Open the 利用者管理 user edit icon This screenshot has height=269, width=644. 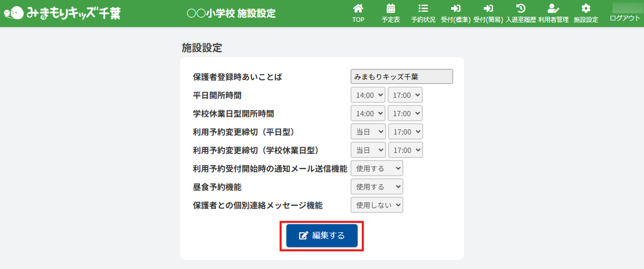tap(553, 9)
